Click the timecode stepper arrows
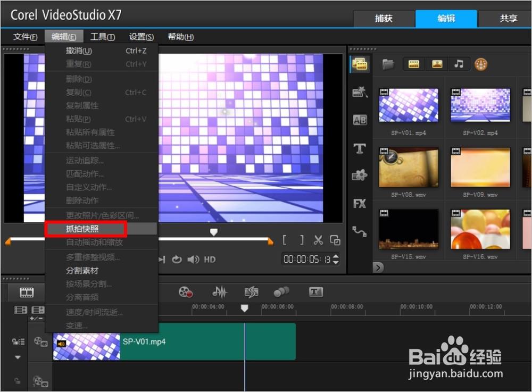 [336, 260]
